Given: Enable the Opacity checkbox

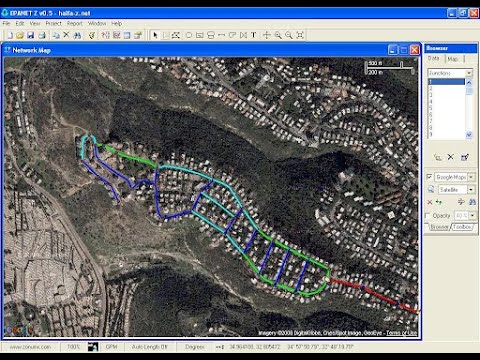Looking at the screenshot, I should [x=428, y=215].
